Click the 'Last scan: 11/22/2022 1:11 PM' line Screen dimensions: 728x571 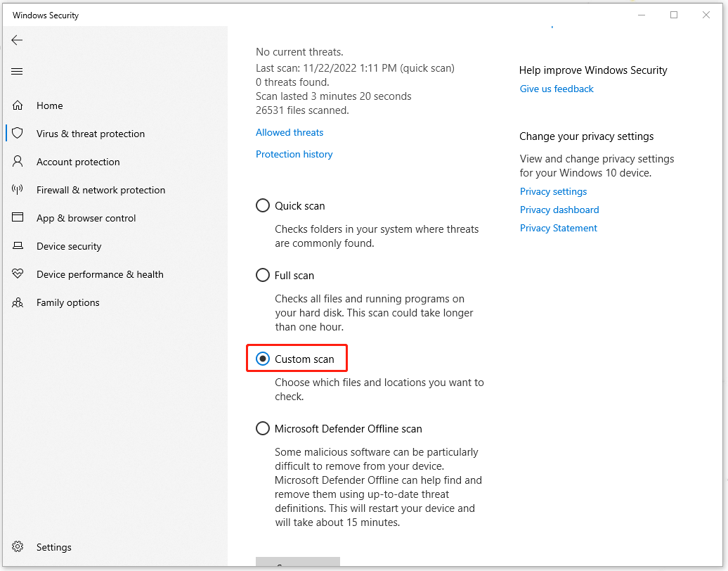pyautogui.click(x=355, y=68)
